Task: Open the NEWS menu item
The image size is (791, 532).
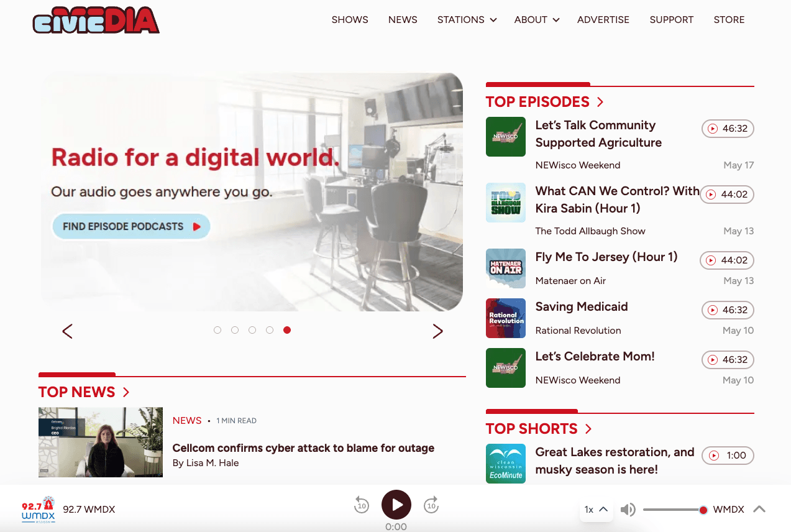Action: coord(403,20)
